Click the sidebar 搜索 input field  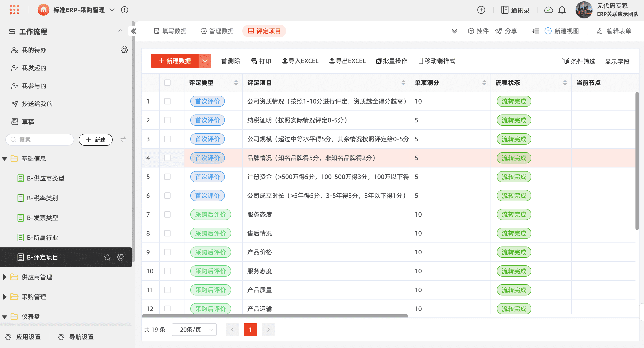[x=40, y=140]
